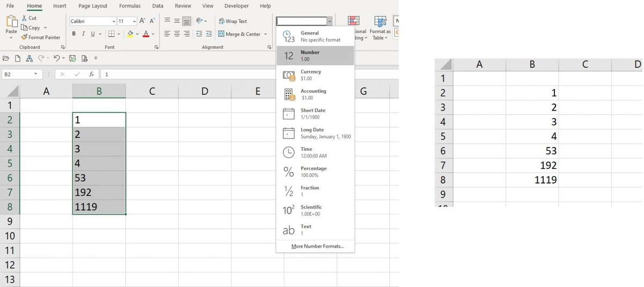Open the underline style dropdown arrow
This screenshot has width=644, height=287.
(x=100, y=34)
